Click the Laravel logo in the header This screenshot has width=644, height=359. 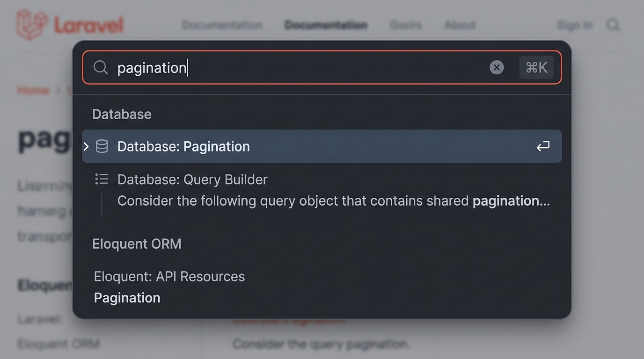pos(70,24)
